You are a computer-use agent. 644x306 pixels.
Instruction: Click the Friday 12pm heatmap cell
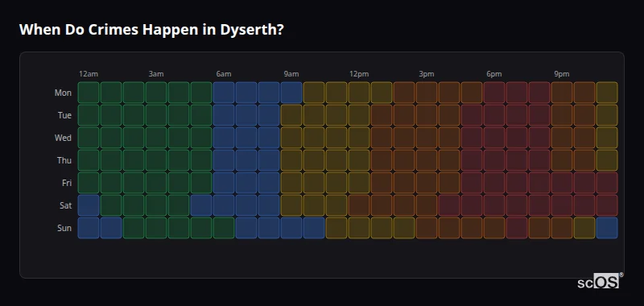(x=359, y=183)
